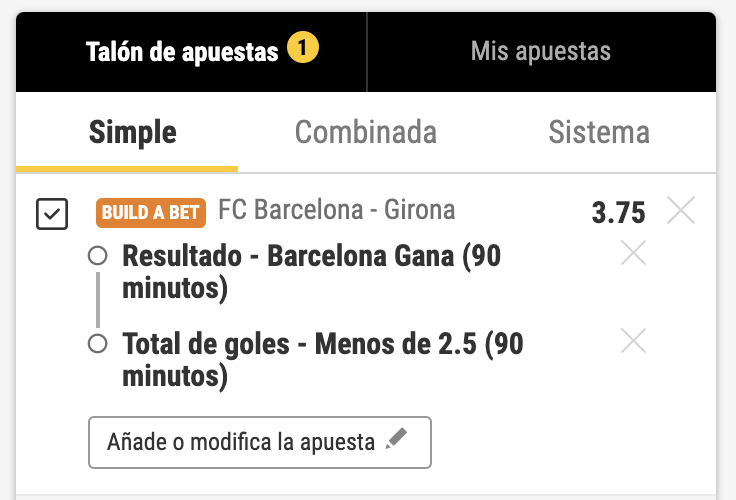Select the Total de goles - Menos de 2.5 text
Image resolution: width=736 pixels, height=500 pixels.
(322, 360)
